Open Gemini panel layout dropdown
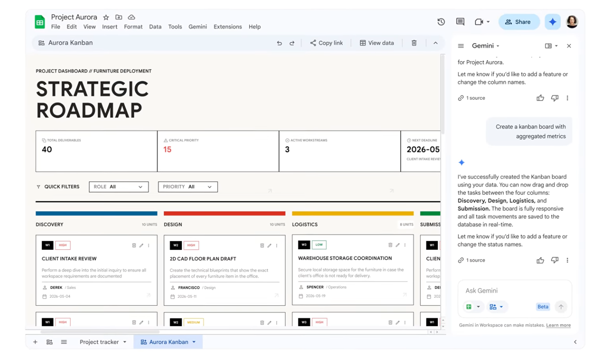The image size is (606, 364). point(556,46)
